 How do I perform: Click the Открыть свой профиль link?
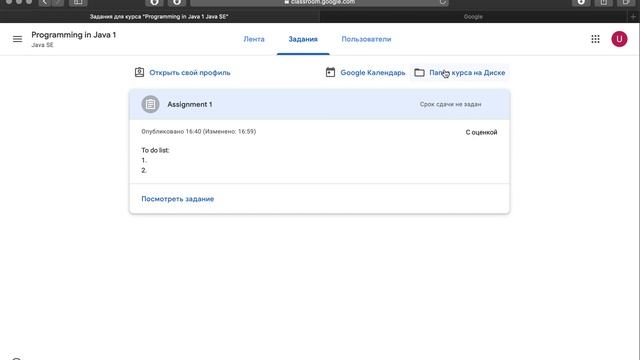coord(189,73)
